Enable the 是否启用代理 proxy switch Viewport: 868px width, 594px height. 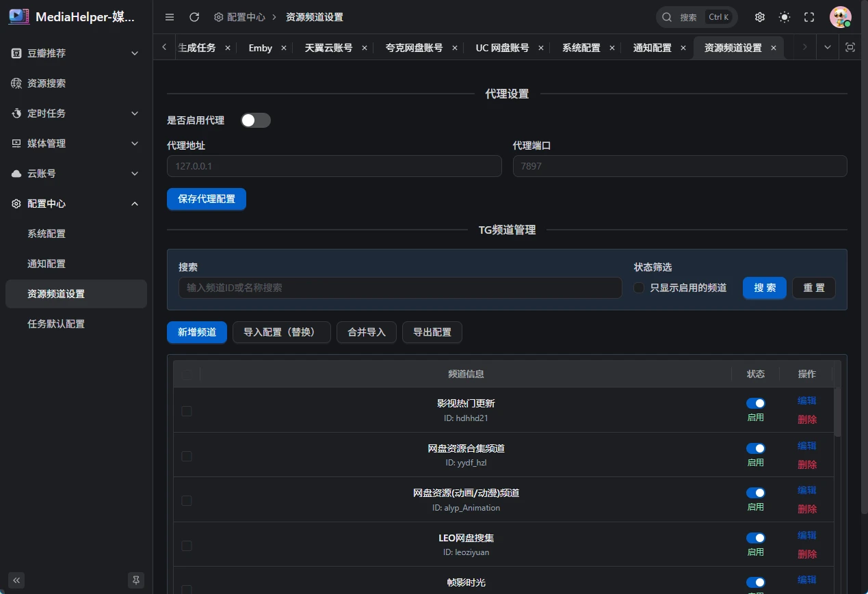coord(256,120)
